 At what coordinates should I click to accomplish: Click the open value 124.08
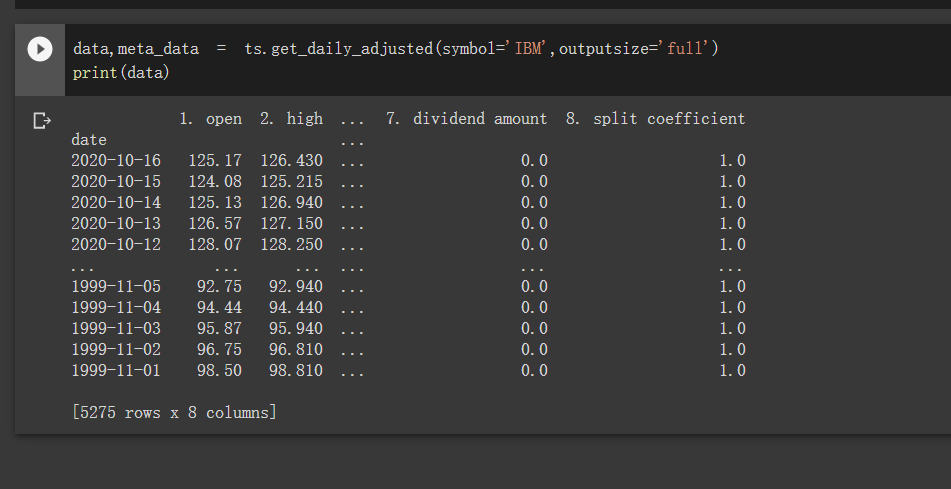point(215,182)
